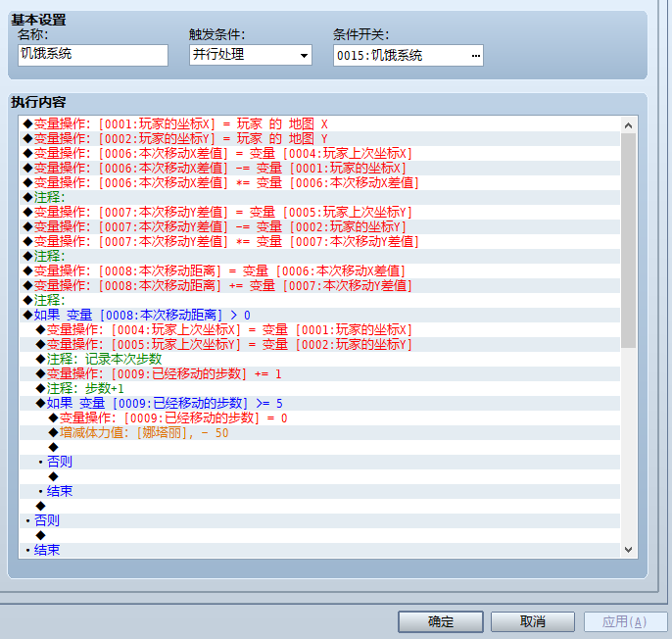Select line [0007:本次移动Y差值] = 变量 [0005:玩家上次坐标Y]
Viewport: 672px width, 639px height.
[x=319, y=212]
